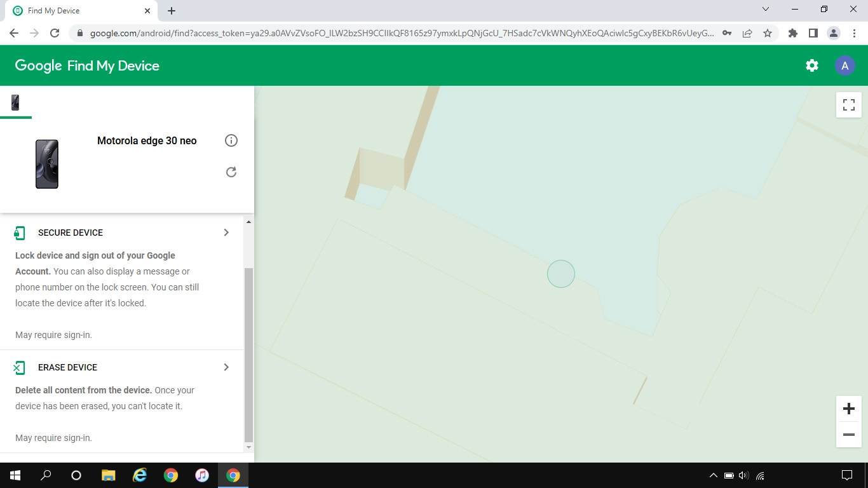This screenshot has width=868, height=488.
Task: Zoom out on the map
Action: click(848, 435)
